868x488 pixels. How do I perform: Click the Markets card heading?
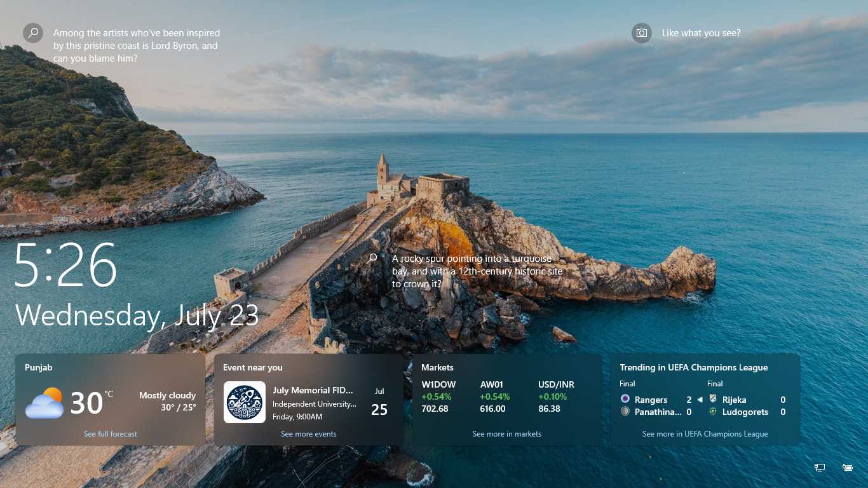click(438, 367)
